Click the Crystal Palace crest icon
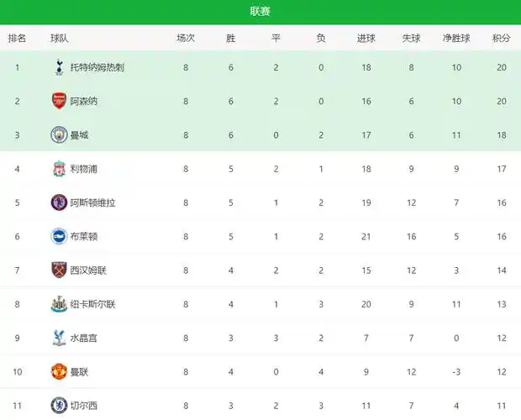The height and width of the screenshot is (420, 521). coord(58,338)
